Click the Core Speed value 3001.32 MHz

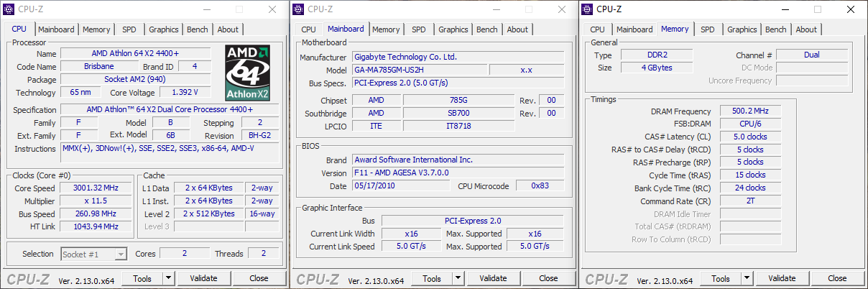[x=97, y=188]
